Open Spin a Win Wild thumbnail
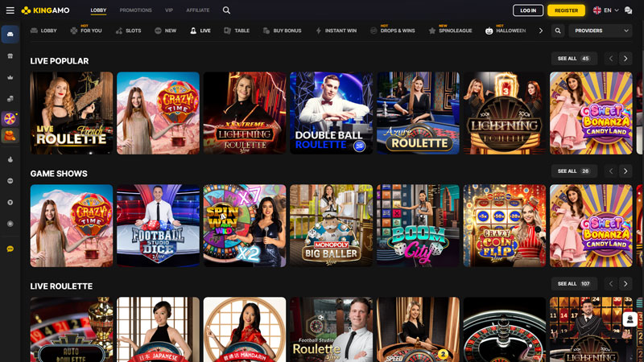 click(245, 226)
